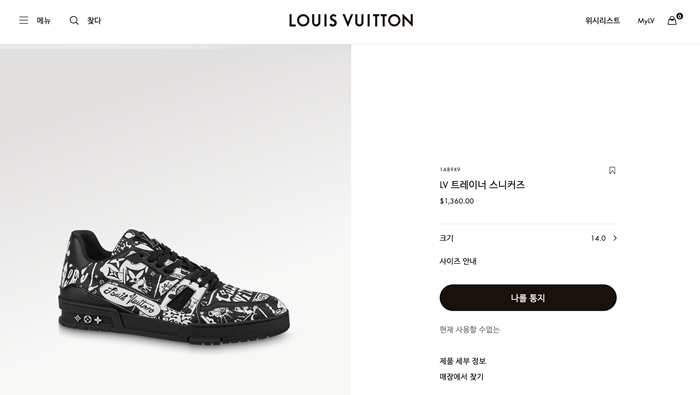The image size is (700, 395).
Task: Click the product title LV 트레이너 스니커즈
Action: tap(482, 185)
